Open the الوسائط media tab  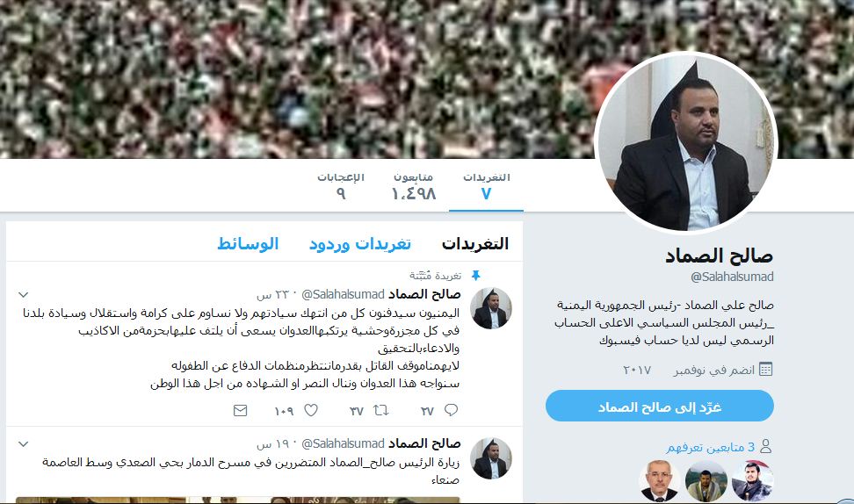point(248,243)
